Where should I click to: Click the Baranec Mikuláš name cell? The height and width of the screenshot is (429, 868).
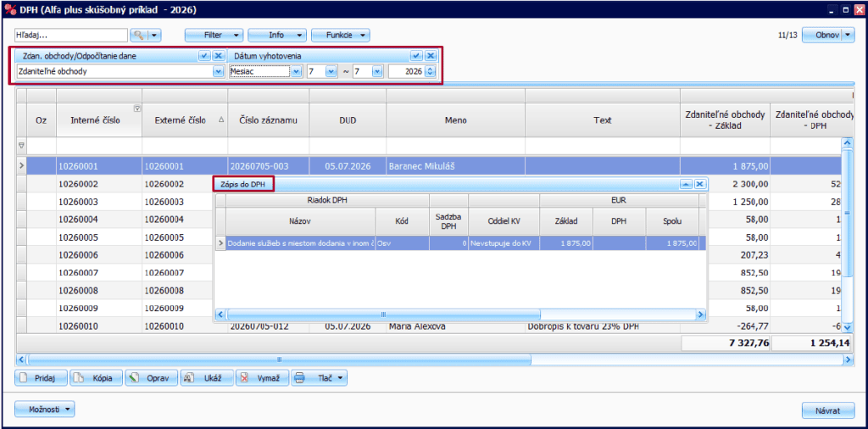(x=455, y=165)
